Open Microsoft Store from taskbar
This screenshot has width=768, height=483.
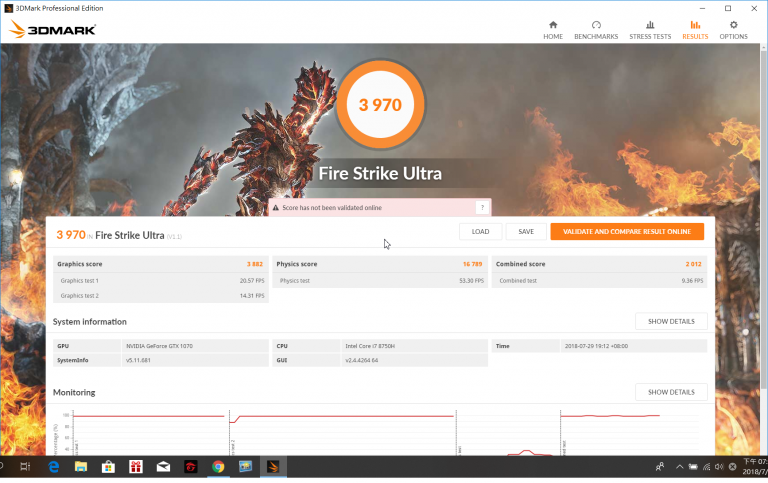click(108, 467)
